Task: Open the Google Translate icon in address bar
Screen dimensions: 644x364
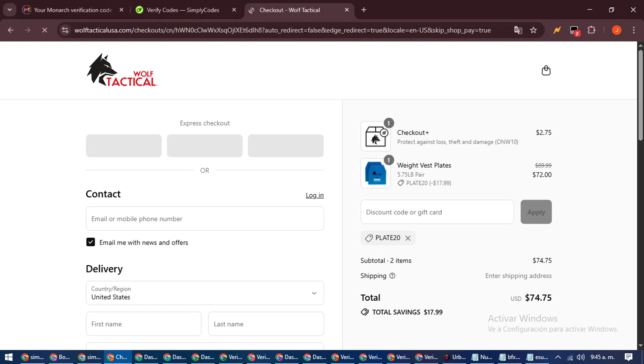Action: (518, 30)
